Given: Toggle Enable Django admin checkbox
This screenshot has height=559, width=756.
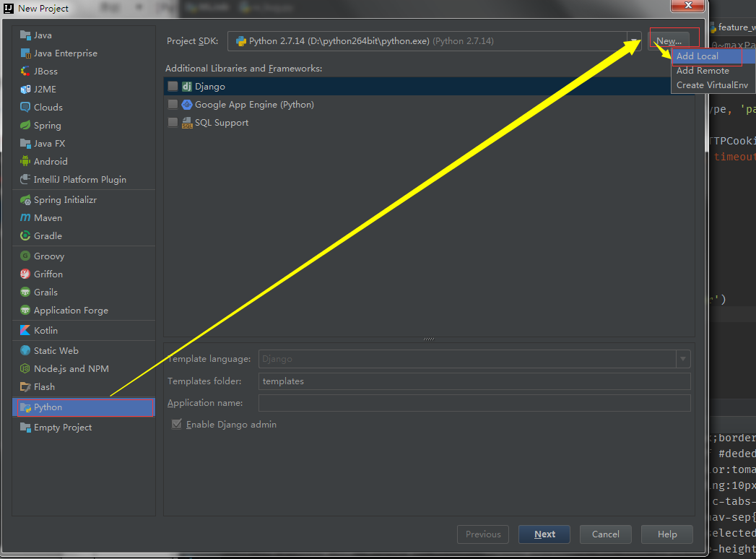Looking at the screenshot, I should pos(176,424).
